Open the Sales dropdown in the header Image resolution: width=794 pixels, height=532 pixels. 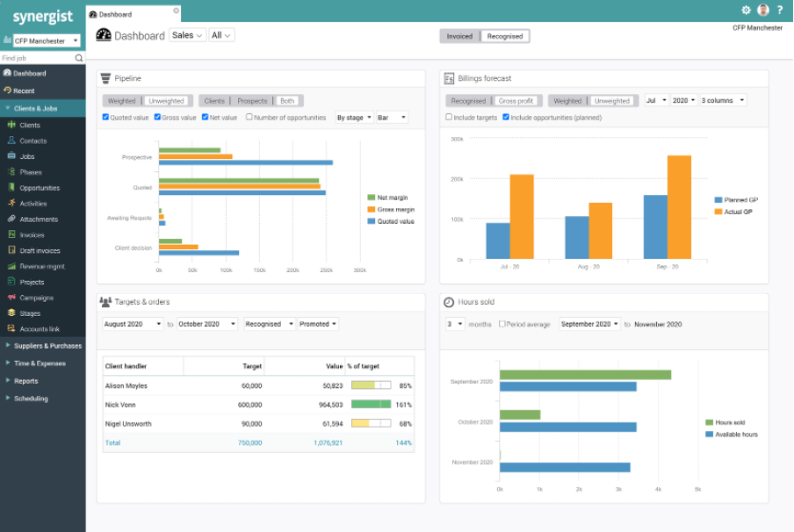tap(186, 36)
